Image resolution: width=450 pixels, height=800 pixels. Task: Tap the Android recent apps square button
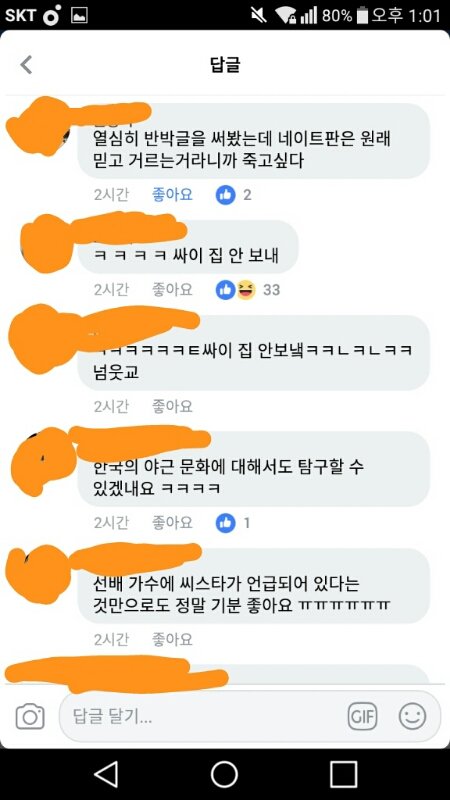(343, 774)
